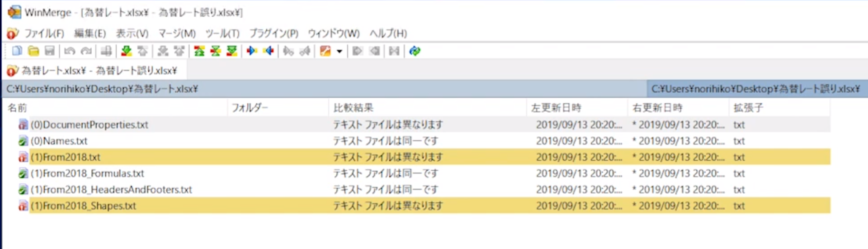Open the ファイル(F) menu
Image resolution: width=868 pixels, height=249 pixels.
coord(43,34)
